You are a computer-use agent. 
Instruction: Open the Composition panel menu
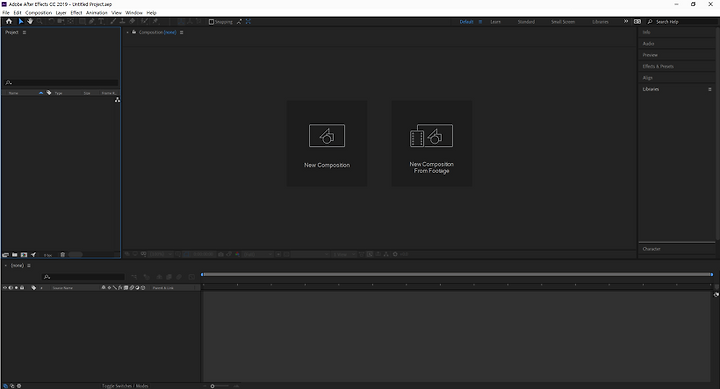pyautogui.click(x=181, y=32)
